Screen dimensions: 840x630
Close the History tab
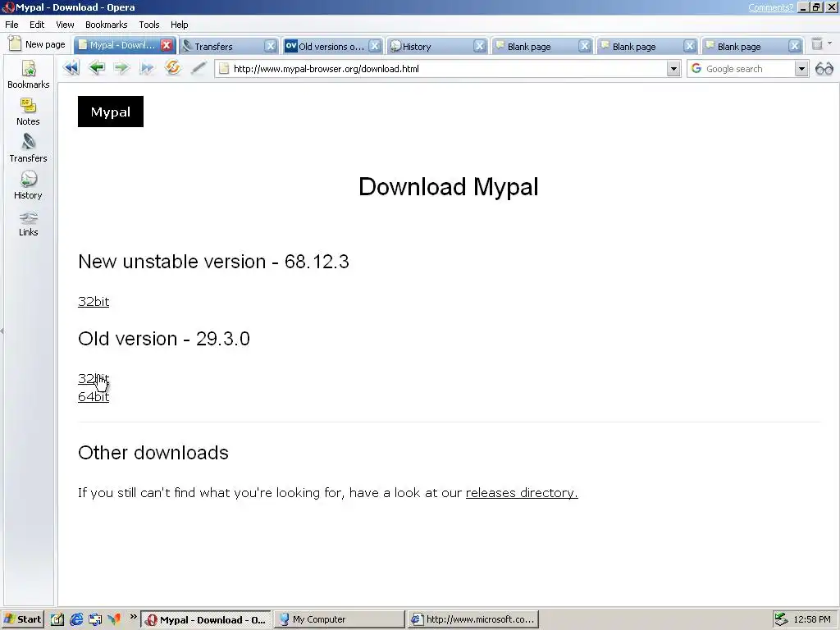[x=479, y=46]
